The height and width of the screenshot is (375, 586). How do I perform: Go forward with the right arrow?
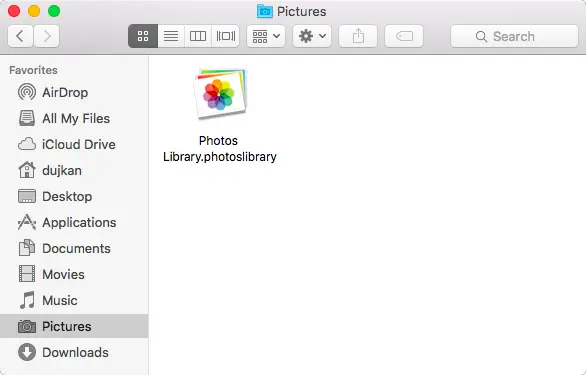tap(47, 36)
